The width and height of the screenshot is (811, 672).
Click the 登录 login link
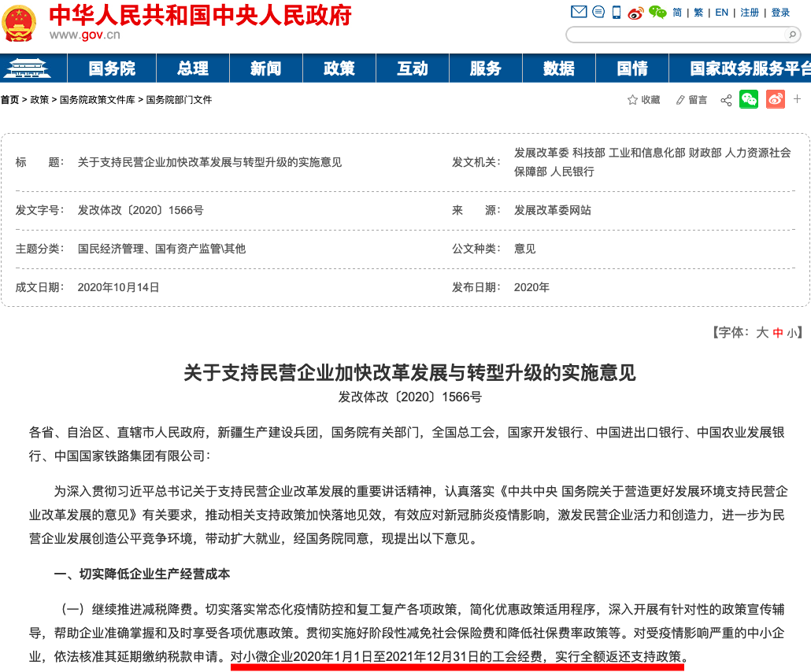tap(780, 13)
